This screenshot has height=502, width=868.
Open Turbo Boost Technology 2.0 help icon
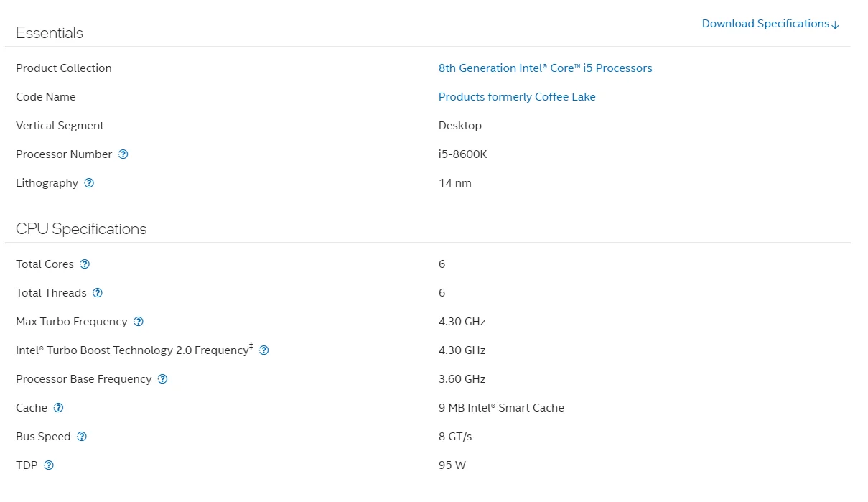[263, 350]
